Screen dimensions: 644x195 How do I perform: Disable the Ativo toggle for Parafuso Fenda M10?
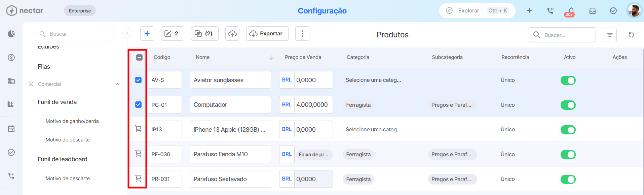click(x=568, y=155)
